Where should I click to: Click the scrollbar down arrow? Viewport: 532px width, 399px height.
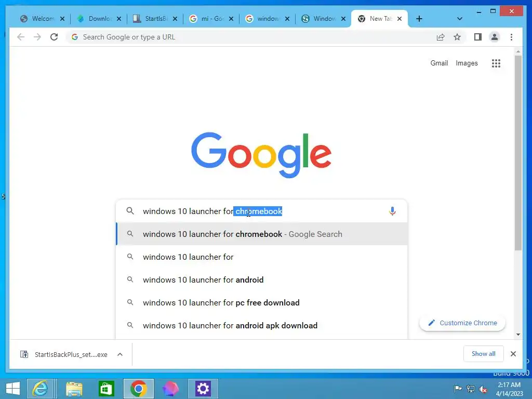[518, 335]
